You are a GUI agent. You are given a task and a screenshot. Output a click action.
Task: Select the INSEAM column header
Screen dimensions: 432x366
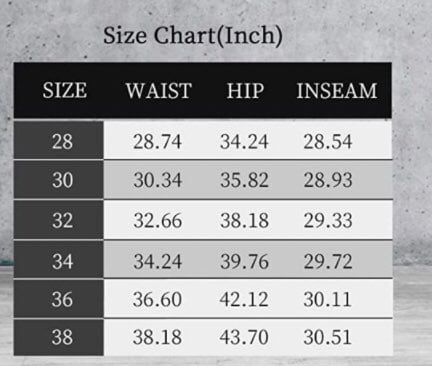coord(337,90)
